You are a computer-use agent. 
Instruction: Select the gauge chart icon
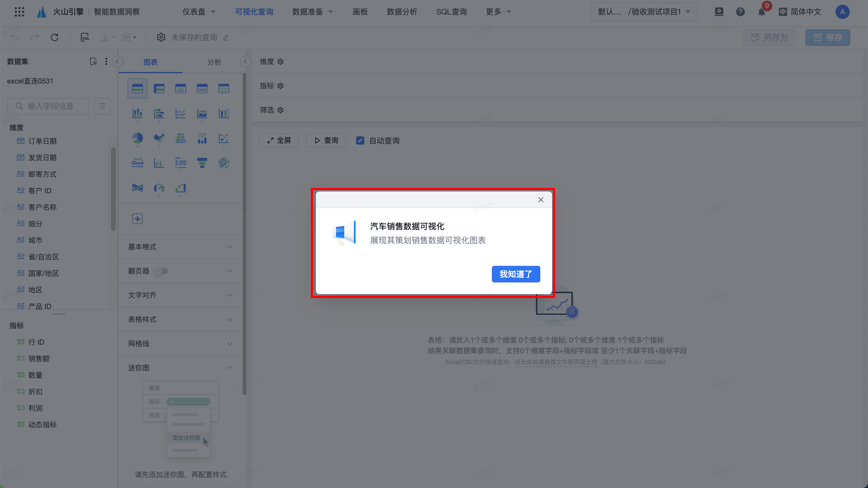click(159, 188)
